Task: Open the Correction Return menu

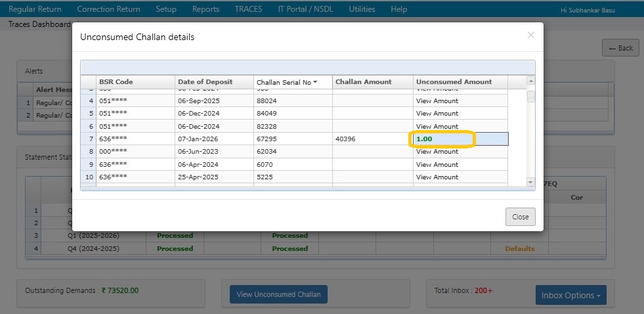Action: (108, 9)
